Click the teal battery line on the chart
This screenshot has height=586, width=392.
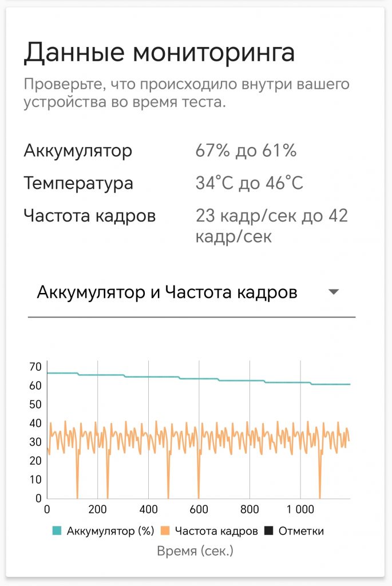tap(198, 379)
